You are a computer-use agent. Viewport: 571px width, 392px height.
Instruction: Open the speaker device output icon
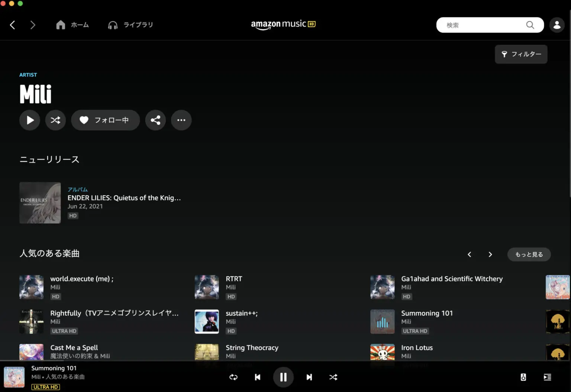pyautogui.click(x=523, y=377)
